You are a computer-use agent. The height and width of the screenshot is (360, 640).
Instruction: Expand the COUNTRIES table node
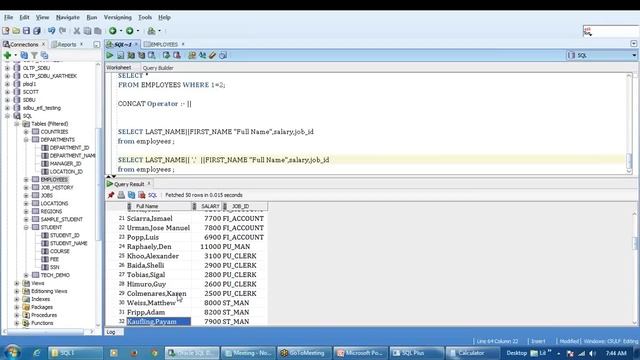[x=26, y=132]
